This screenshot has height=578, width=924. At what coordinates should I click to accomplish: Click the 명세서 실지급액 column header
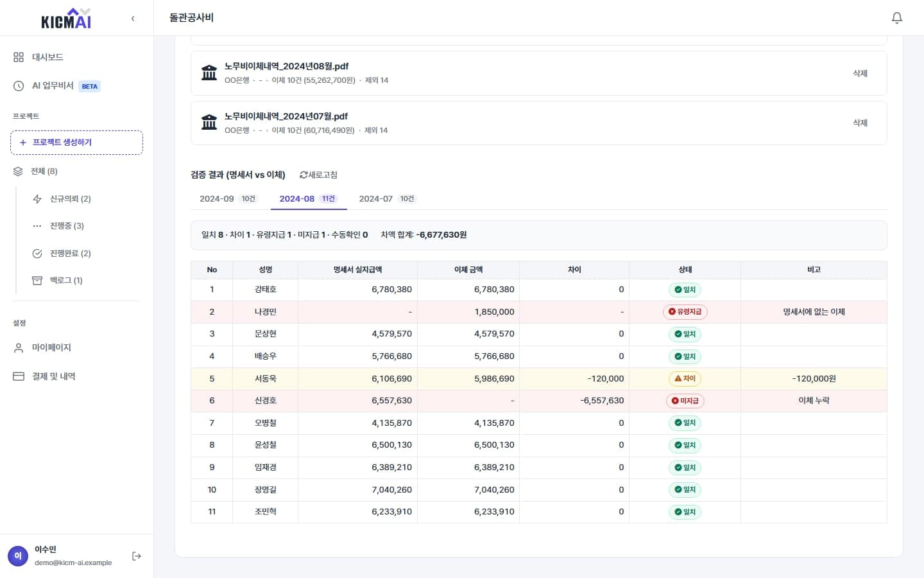pos(357,270)
